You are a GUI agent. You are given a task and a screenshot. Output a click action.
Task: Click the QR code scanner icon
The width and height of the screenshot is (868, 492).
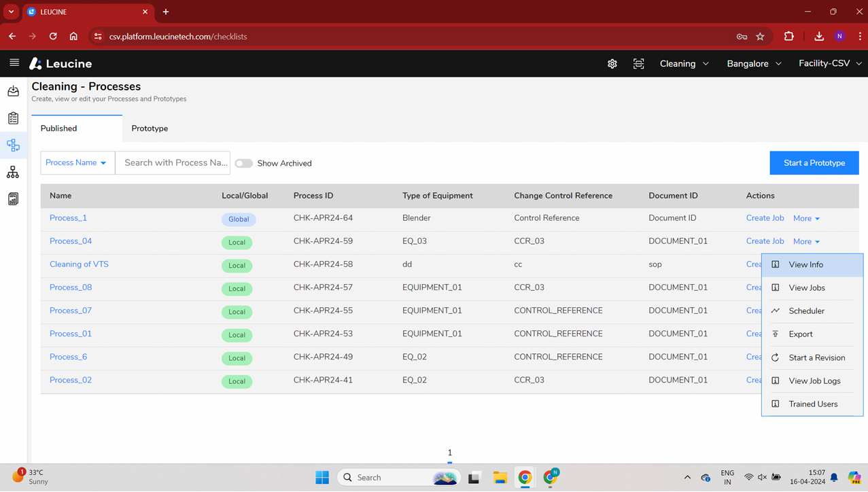point(638,63)
